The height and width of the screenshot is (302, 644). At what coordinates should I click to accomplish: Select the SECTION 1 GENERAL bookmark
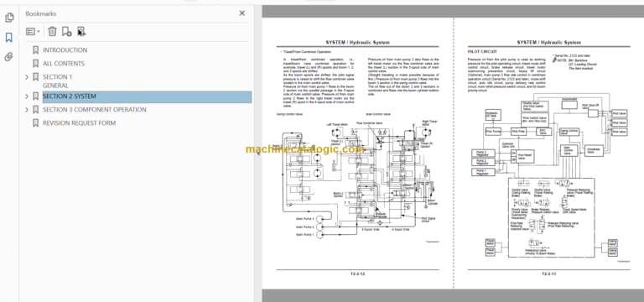point(58,81)
